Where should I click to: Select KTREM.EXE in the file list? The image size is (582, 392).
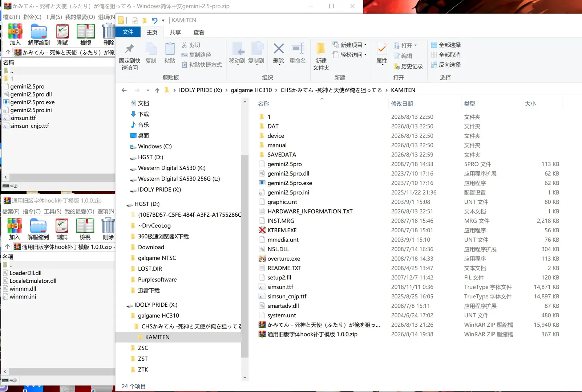(x=282, y=230)
